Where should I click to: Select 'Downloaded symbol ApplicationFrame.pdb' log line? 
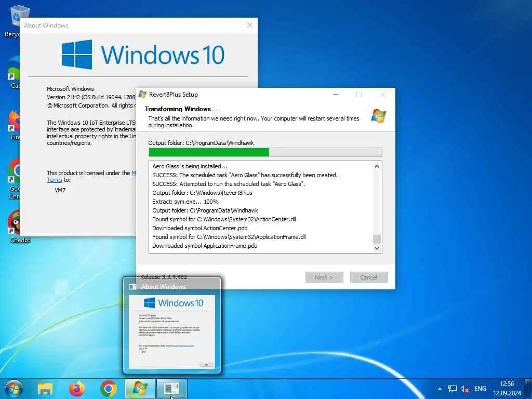(x=205, y=246)
